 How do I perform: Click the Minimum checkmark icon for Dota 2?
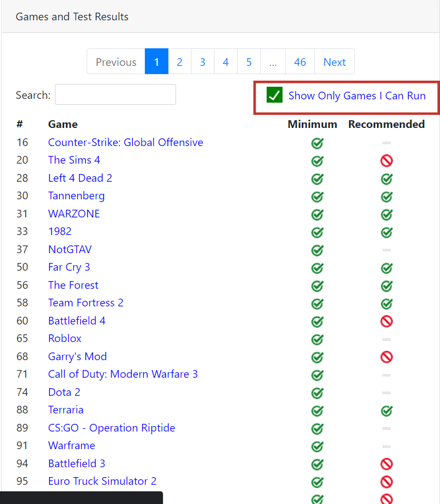(x=317, y=393)
